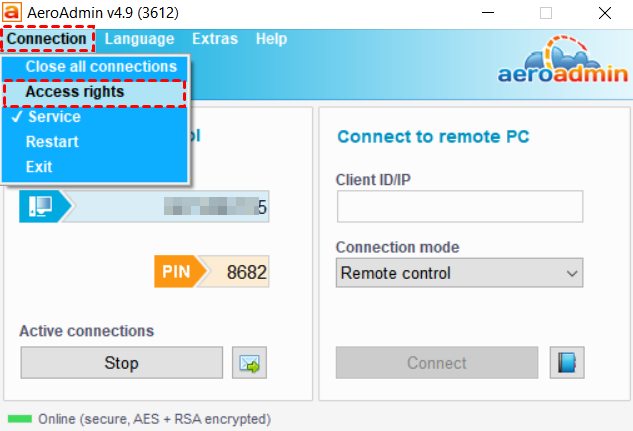Click the AeroAdmin logo in the header
This screenshot has width=633, height=431.
563,60
